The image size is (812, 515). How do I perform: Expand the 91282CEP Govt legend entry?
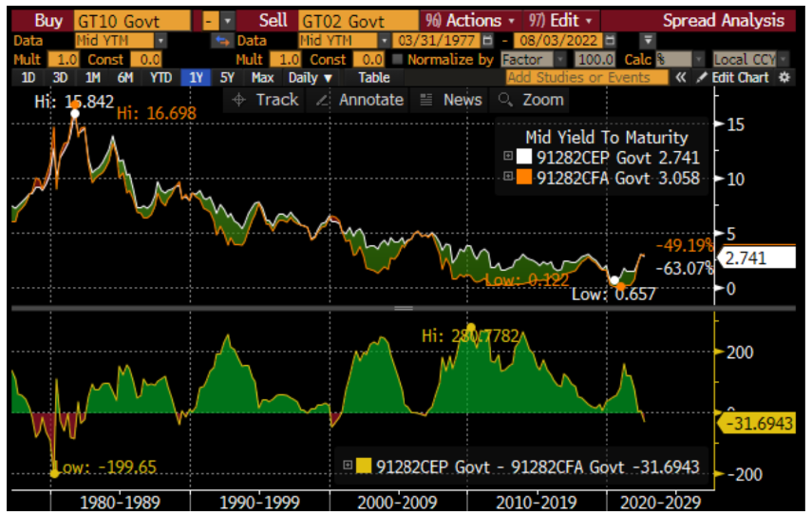pyautogui.click(x=507, y=158)
